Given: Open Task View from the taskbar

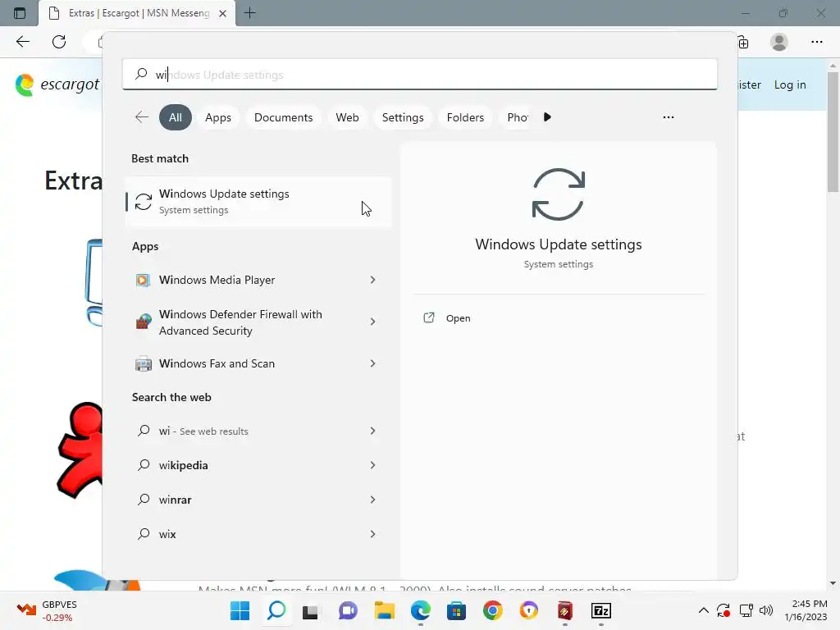Looking at the screenshot, I should point(310,610).
